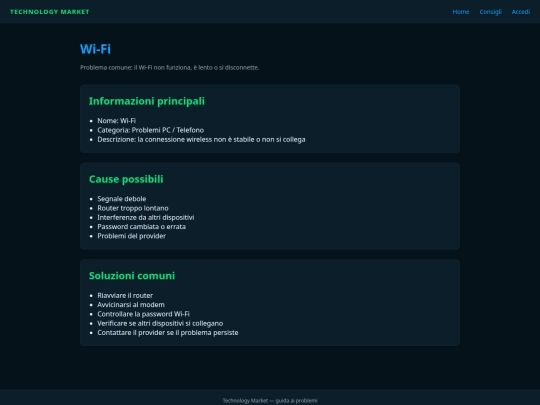The height and width of the screenshot is (405, 540).
Task: Click the 'Descrizione: la connessione wireless' item
Action: click(x=201, y=139)
